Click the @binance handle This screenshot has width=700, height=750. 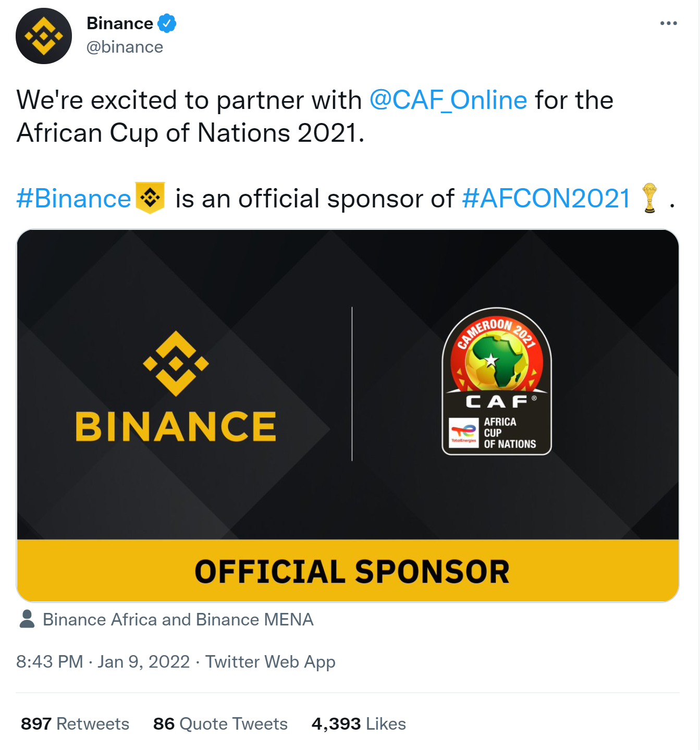coord(125,47)
